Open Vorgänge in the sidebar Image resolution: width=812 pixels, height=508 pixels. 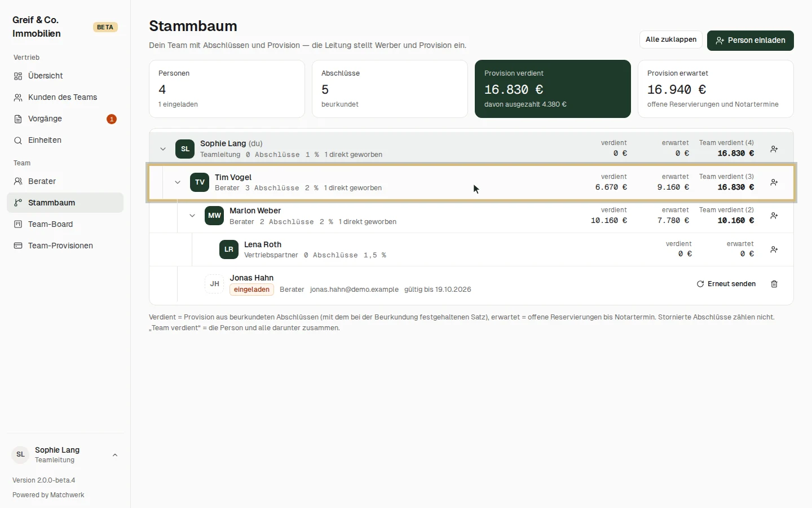65,119
